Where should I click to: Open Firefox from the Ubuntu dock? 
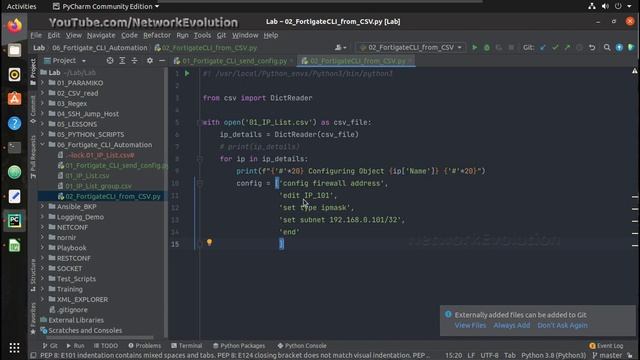14,26
